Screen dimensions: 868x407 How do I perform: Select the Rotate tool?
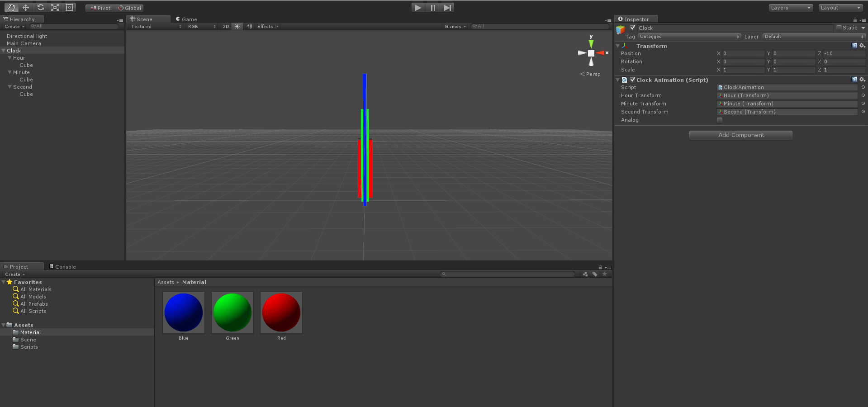click(40, 7)
